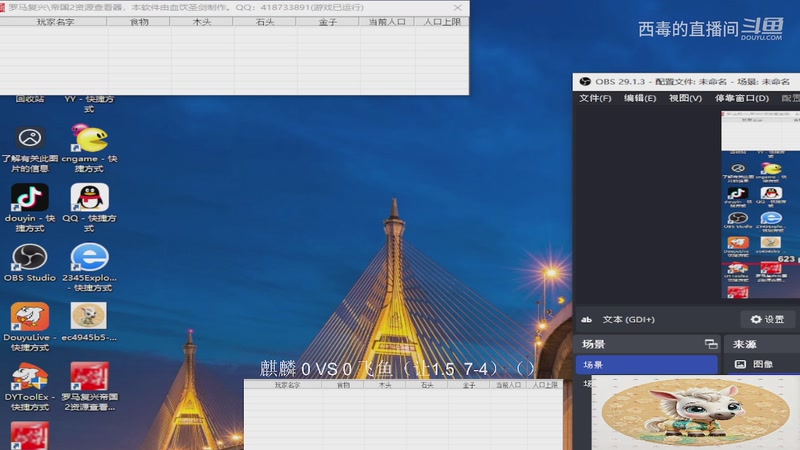
Task: Click the 金子 column header
Action: pyautogui.click(x=327, y=21)
